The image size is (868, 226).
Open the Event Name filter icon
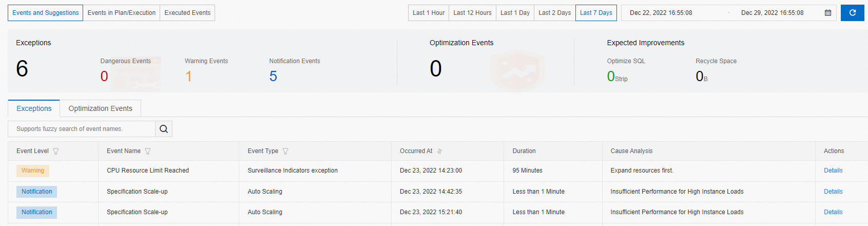coord(148,151)
